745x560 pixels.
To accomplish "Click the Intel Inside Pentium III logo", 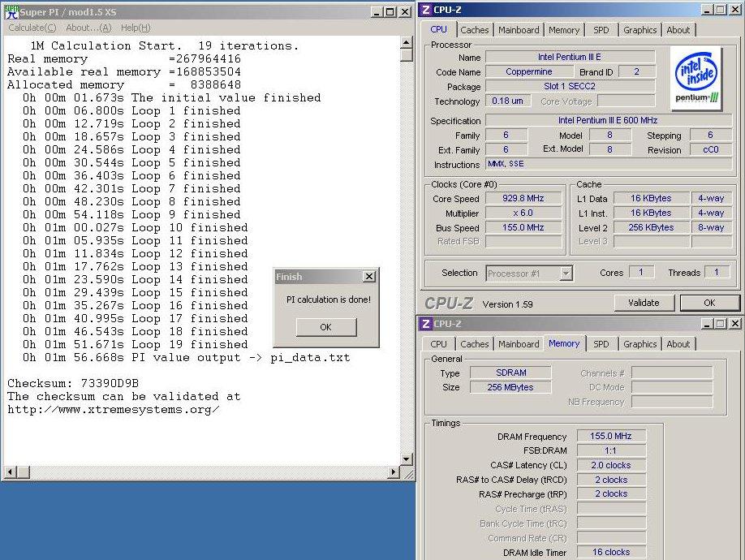I will click(x=696, y=79).
